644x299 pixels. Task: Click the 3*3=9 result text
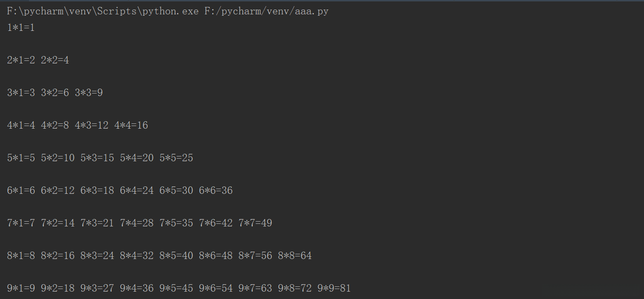pyautogui.click(x=89, y=93)
